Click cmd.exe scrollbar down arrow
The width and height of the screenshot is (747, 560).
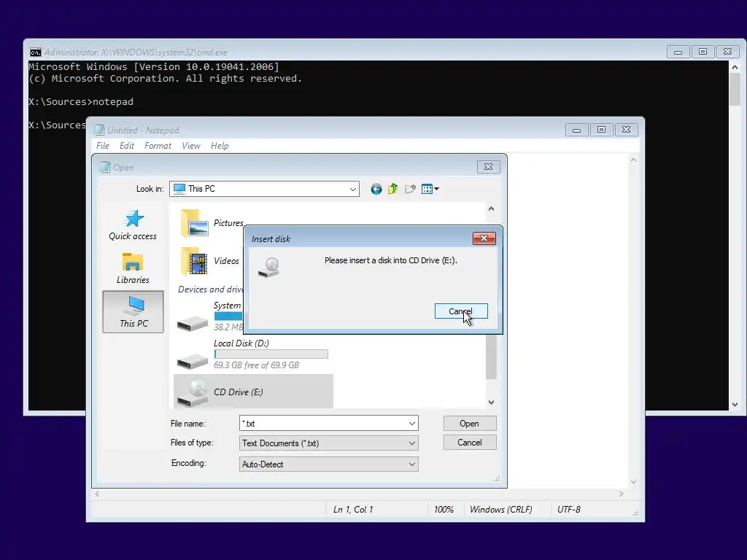tap(735, 404)
